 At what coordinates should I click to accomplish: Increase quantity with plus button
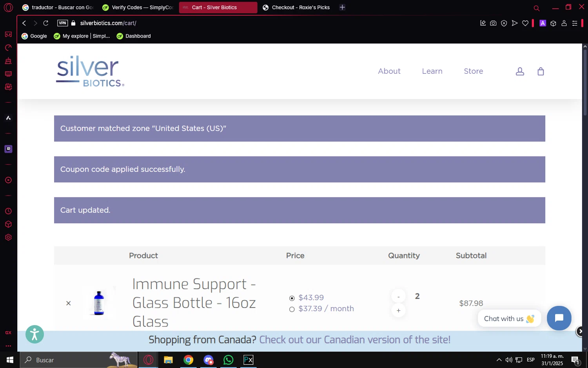(x=398, y=311)
